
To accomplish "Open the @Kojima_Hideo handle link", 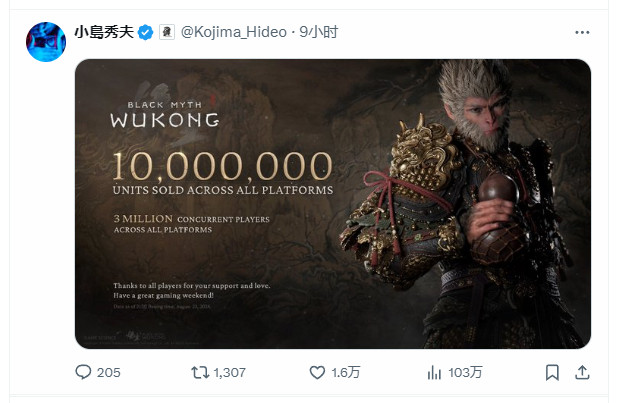I will pos(235,32).
